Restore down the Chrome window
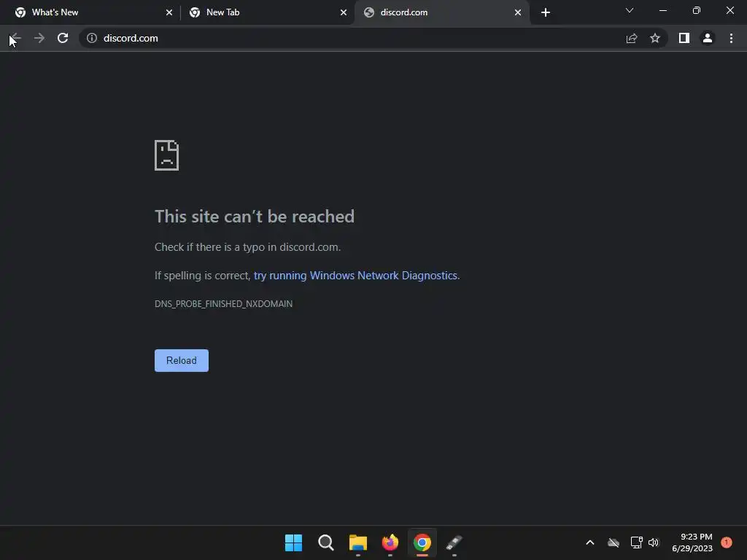The width and height of the screenshot is (747, 560). tap(697, 10)
